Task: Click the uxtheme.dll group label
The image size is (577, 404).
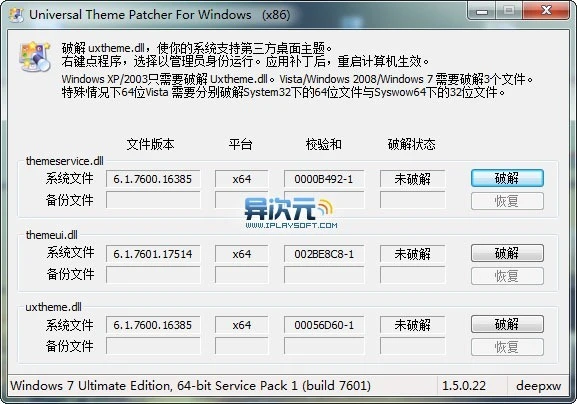Action: 54,307
